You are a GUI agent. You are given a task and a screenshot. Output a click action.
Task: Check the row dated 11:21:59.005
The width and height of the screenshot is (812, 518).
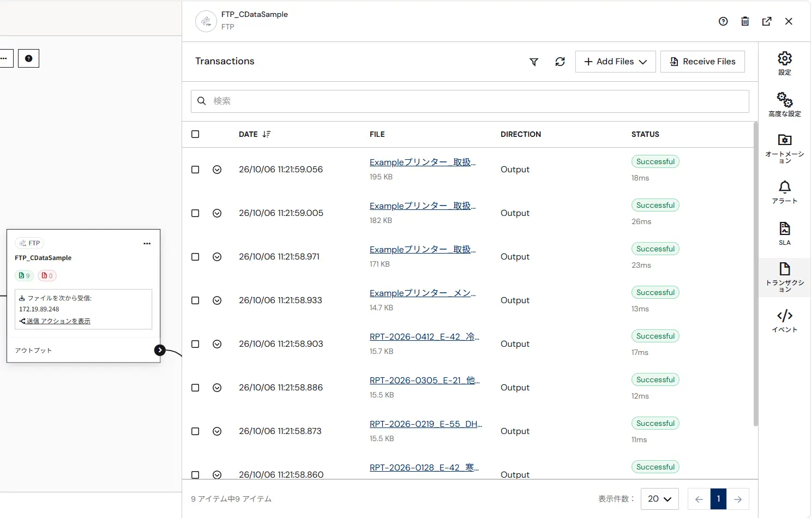(195, 213)
